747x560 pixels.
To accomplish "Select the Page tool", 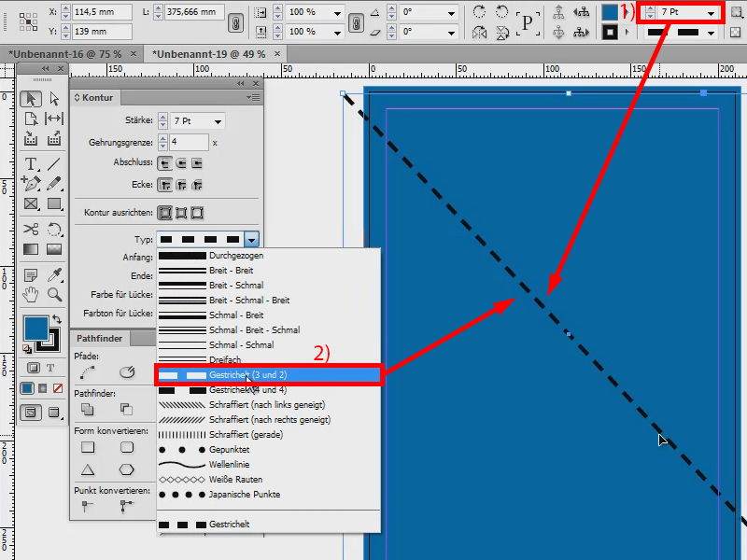I will [x=31, y=119].
